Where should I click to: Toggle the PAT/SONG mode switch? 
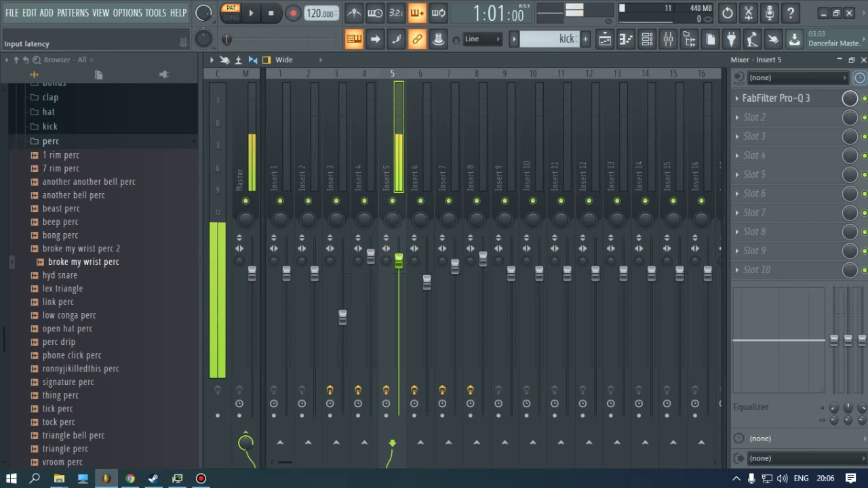coord(231,13)
